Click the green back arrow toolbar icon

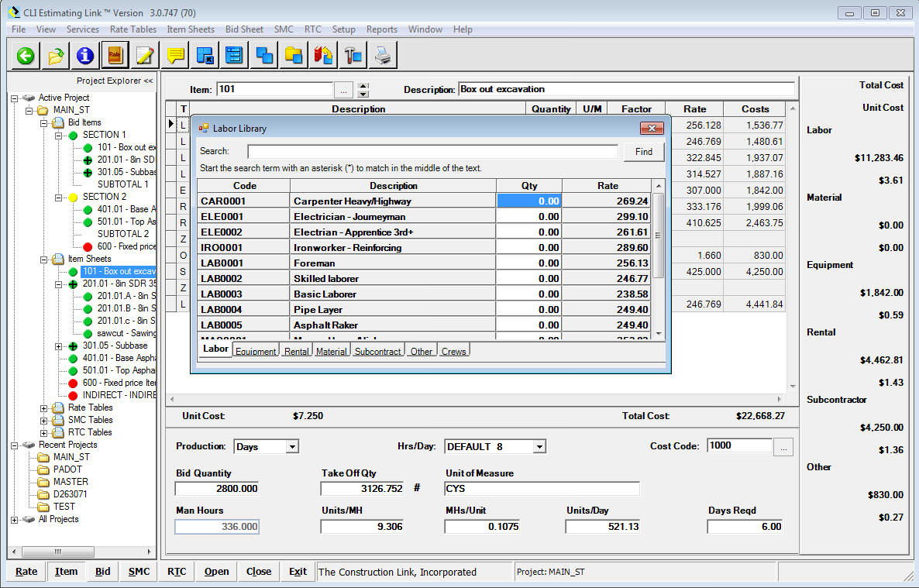pyautogui.click(x=26, y=56)
